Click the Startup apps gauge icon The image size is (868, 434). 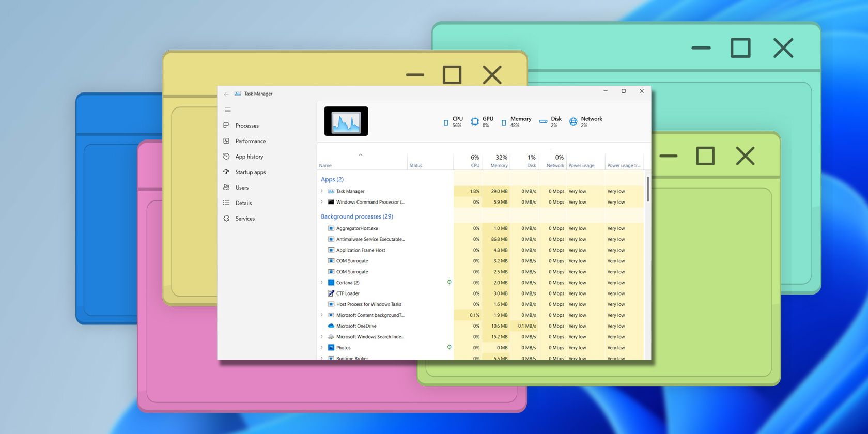226,172
